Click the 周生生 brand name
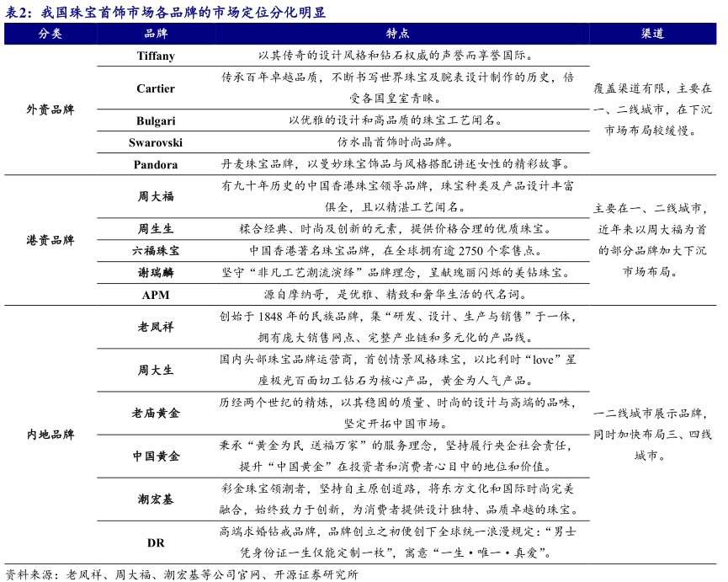Screen dimensions: 728x582 [156, 228]
